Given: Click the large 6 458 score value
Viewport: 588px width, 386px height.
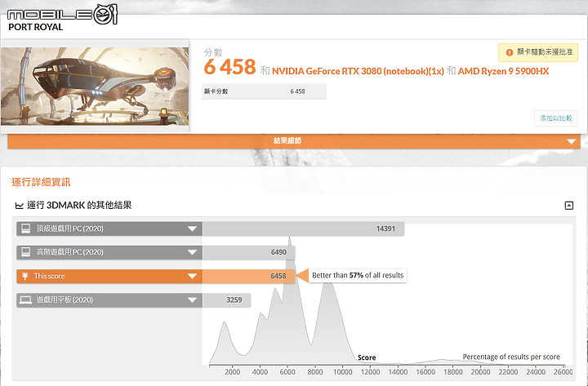Looking at the screenshot, I should [229, 67].
